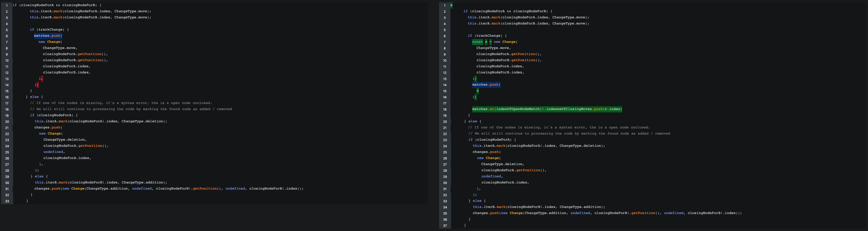The image size is (868, 231).
Task: Click 'ChangeType.move,' on left pane line 8
Action: [x=60, y=48]
